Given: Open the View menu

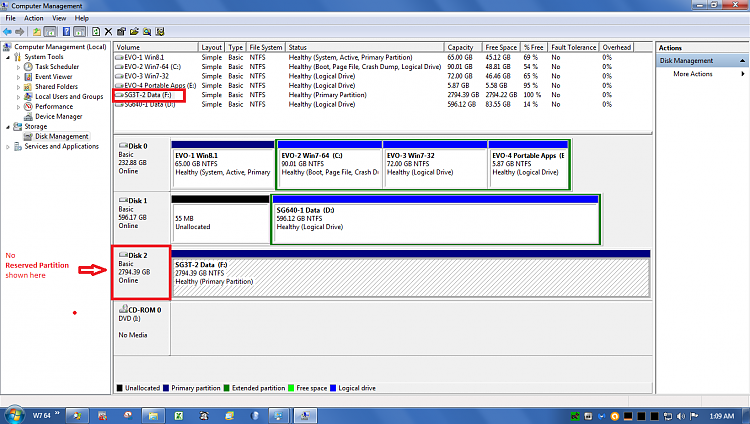Looking at the screenshot, I should pyautogui.click(x=59, y=18).
